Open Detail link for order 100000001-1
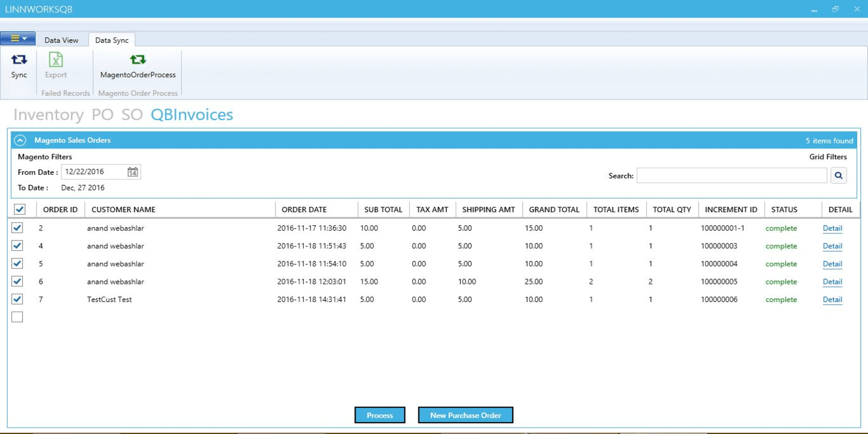The image size is (868, 434). [832, 228]
